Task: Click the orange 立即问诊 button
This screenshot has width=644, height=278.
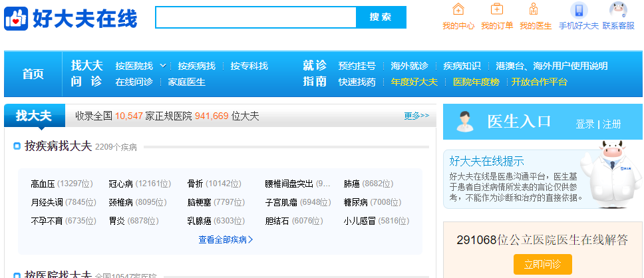Action: (x=542, y=264)
